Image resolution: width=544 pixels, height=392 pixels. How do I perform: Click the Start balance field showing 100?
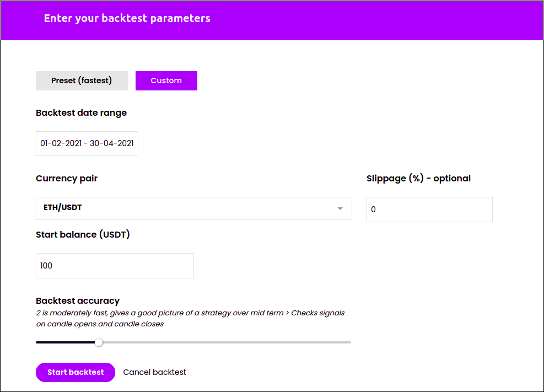pyautogui.click(x=115, y=266)
